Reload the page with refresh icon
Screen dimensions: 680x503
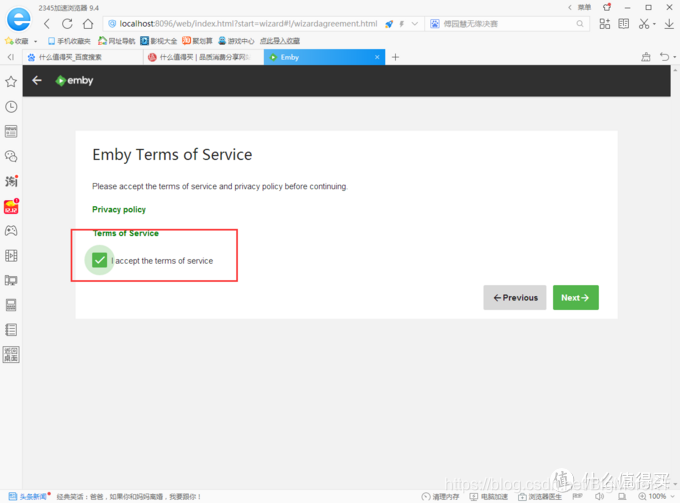(x=67, y=24)
